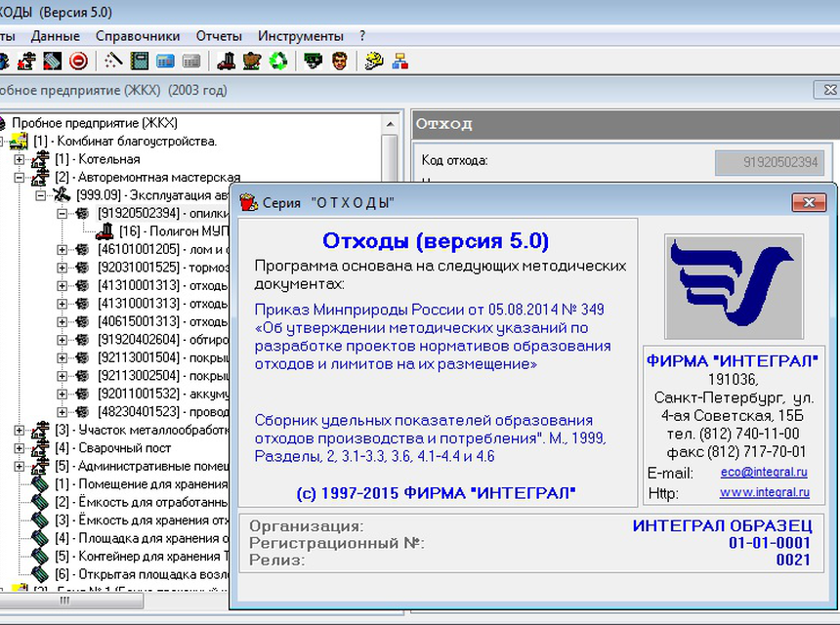Click the red stop circle toolbar icon
Image resolution: width=840 pixels, height=625 pixels.
(x=78, y=62)
